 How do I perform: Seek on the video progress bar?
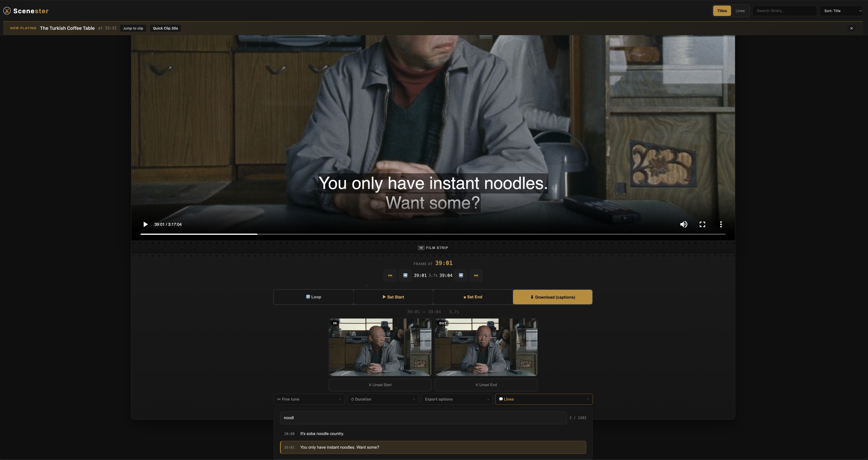pos(433,234)
